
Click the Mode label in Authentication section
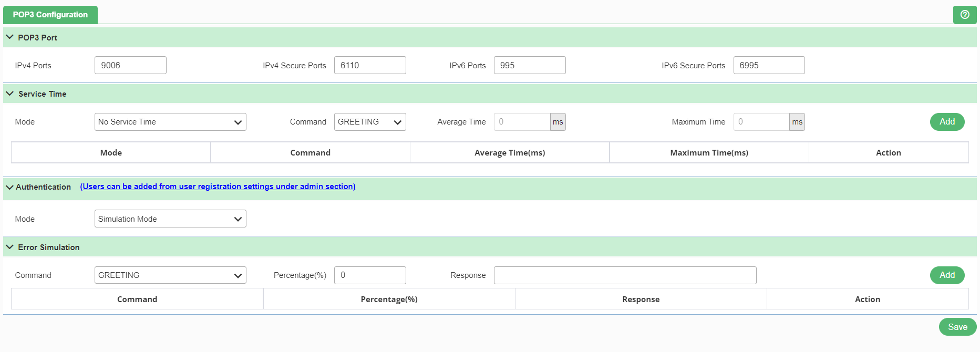point(25,219)
